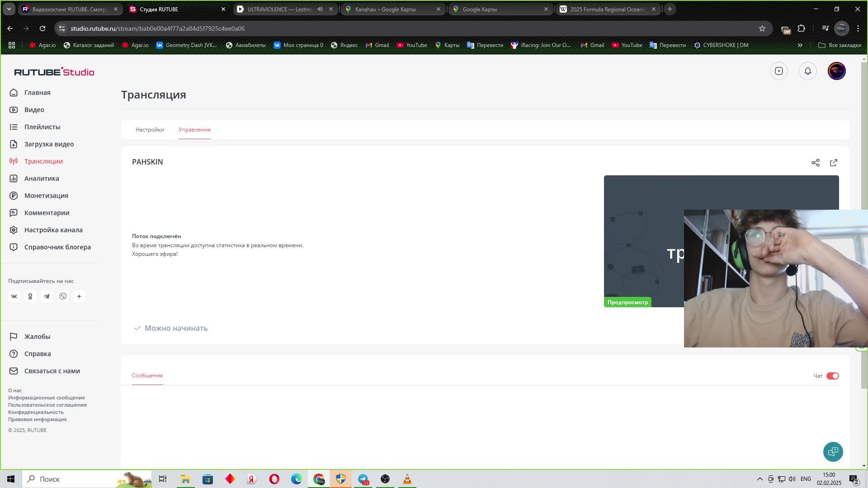Open stream in new window icon
This screenshot has width=868, height=488.
(x=833, y=163)
